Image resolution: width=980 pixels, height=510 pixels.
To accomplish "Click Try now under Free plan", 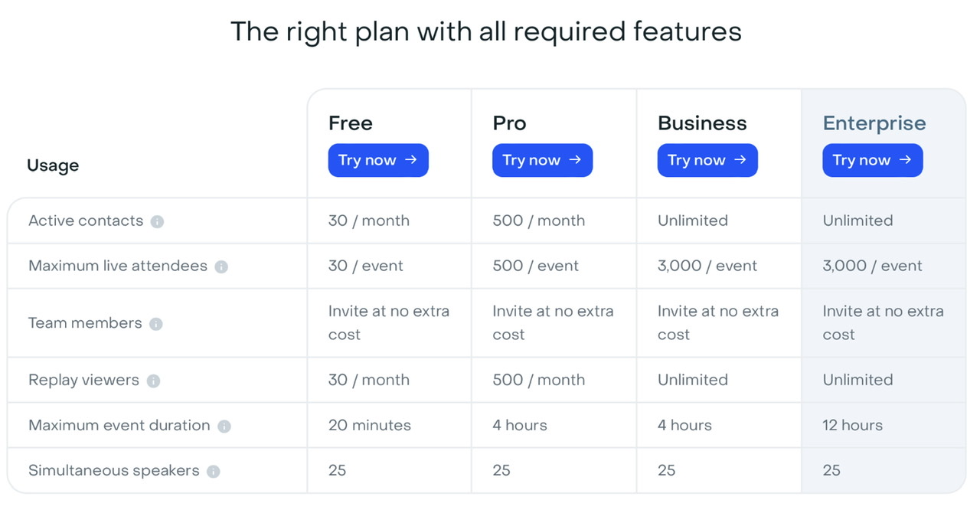I will 378,160.
